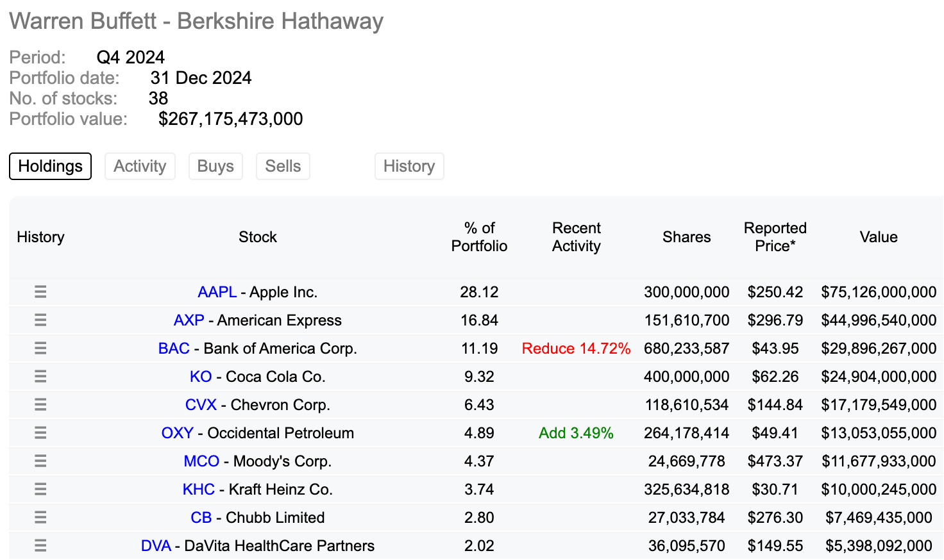Open history icon for Occidental Petroleum row
944x560 pixels.
click(x=40, y=433)
